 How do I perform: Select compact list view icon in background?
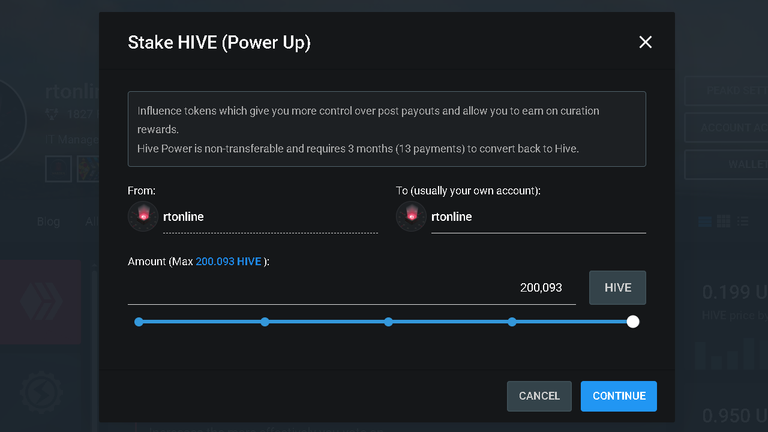click(743, 221)
